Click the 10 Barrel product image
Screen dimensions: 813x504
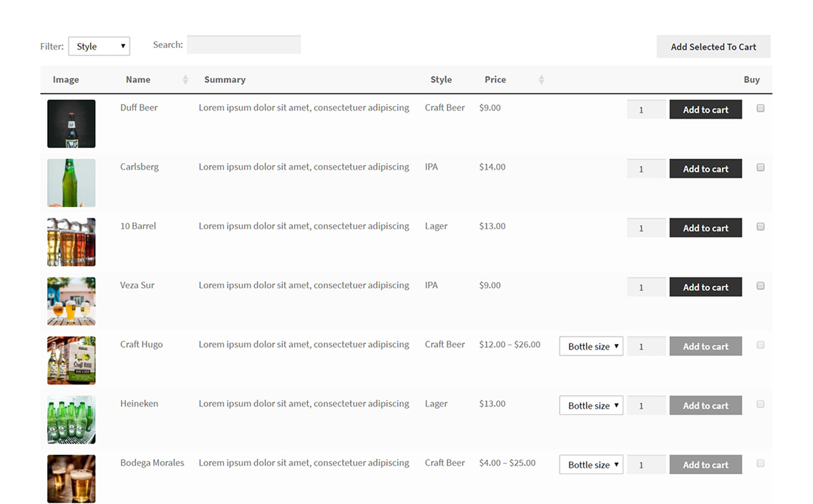[x=71, y=242]
